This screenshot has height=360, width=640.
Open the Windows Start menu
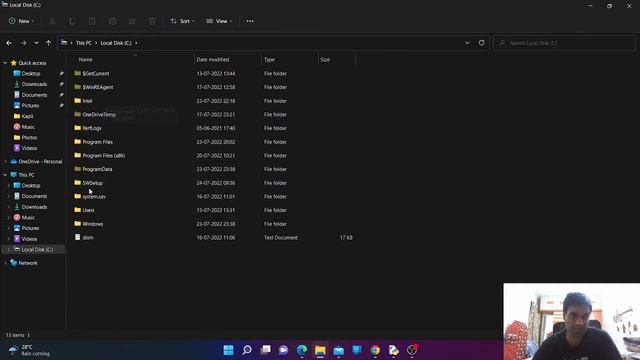(x=229, y=350)
